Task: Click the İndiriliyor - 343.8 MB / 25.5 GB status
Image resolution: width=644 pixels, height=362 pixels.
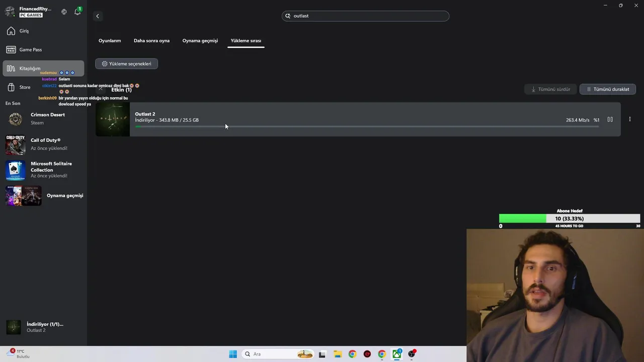Action: point(167,120)
